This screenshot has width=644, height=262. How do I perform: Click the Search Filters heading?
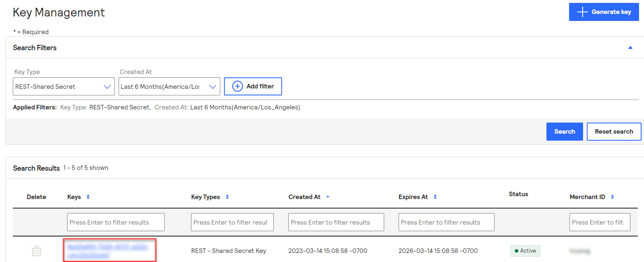coord(35,48)
